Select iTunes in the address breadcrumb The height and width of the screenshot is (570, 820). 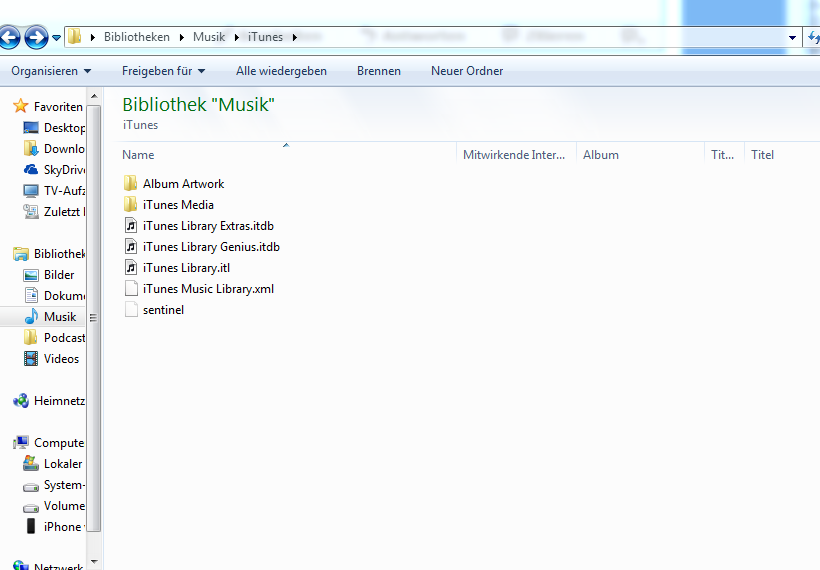pyautogui.click(x=265, y=37)
